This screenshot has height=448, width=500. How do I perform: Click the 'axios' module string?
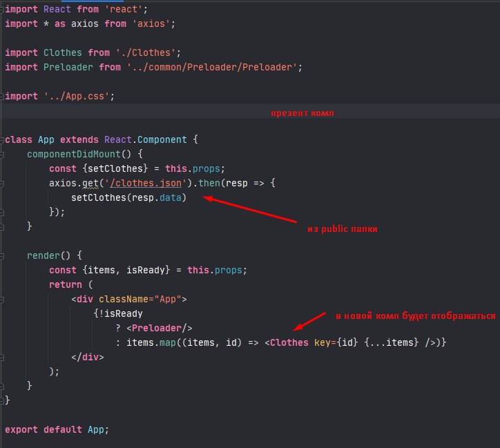151,24
